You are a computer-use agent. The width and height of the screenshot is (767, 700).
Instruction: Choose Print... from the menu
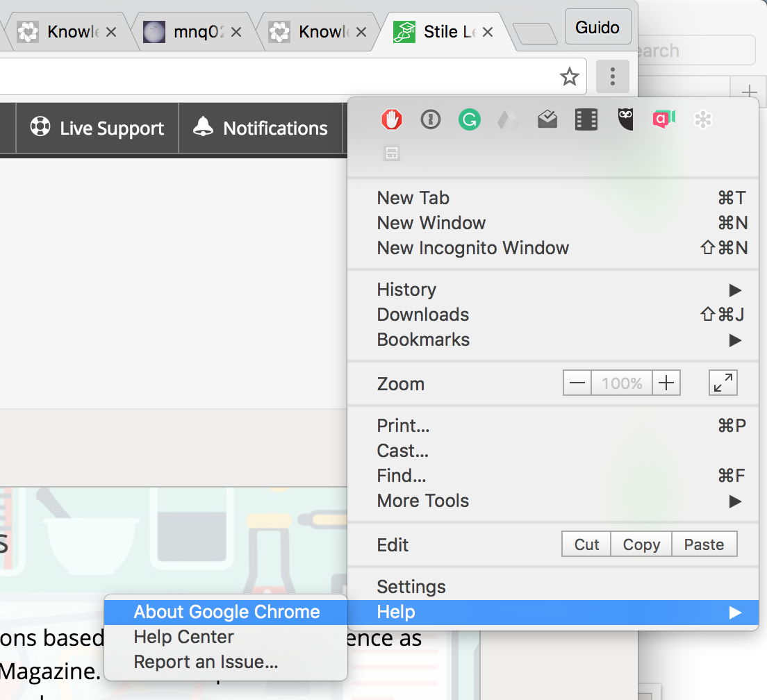(x=553, y=426)
